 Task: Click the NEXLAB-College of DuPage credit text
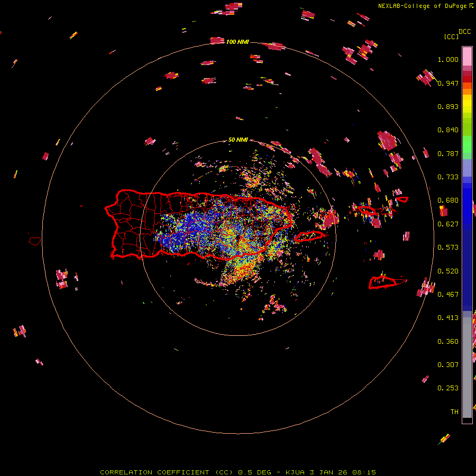[423, 6]
